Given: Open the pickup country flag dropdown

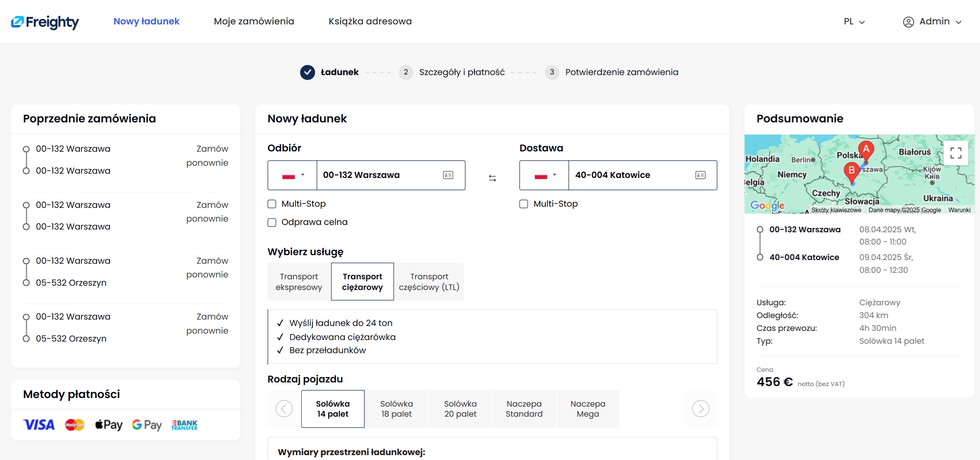Looking at the screenshot, I should 292,175.
